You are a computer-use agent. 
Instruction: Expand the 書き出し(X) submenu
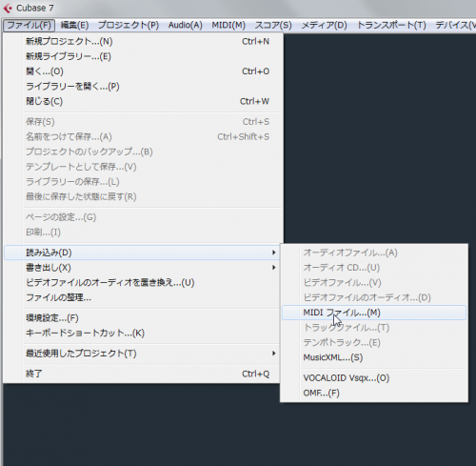tap(143, 268)
